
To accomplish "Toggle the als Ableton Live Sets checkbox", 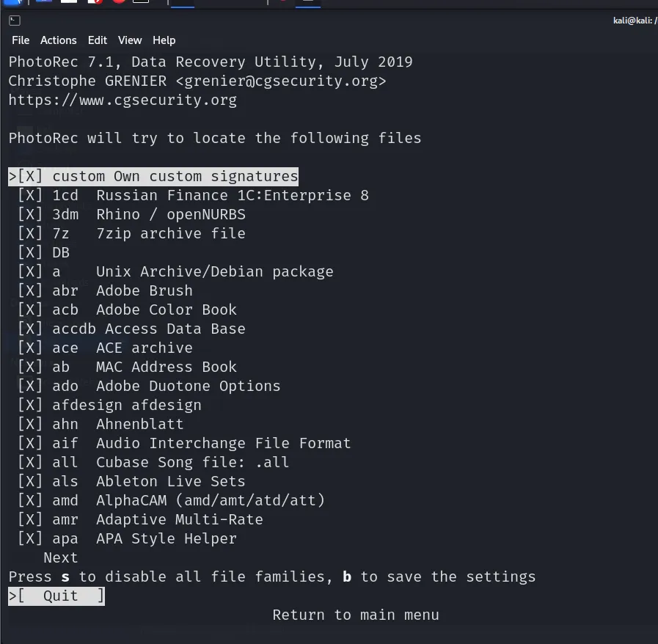I will click(30, 481).
